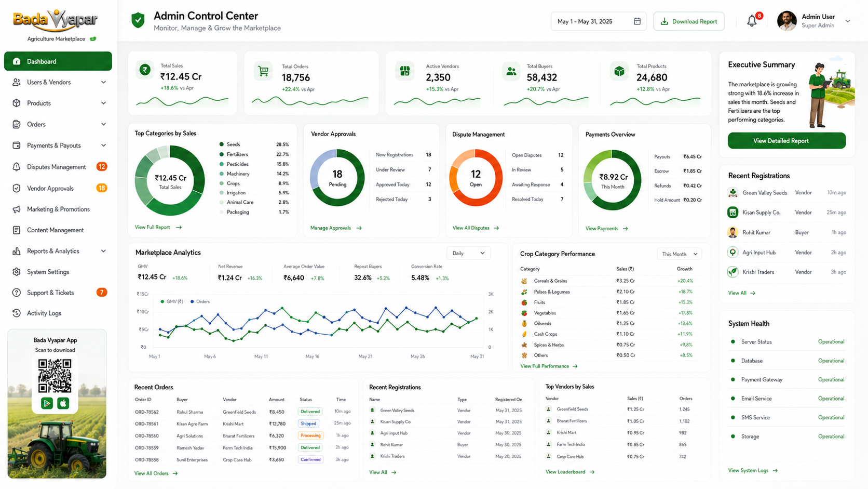The width and height of the screenshot is (868, 489).
Task: Tap the Apple App Store icon
Action: [x=63, y=403]
